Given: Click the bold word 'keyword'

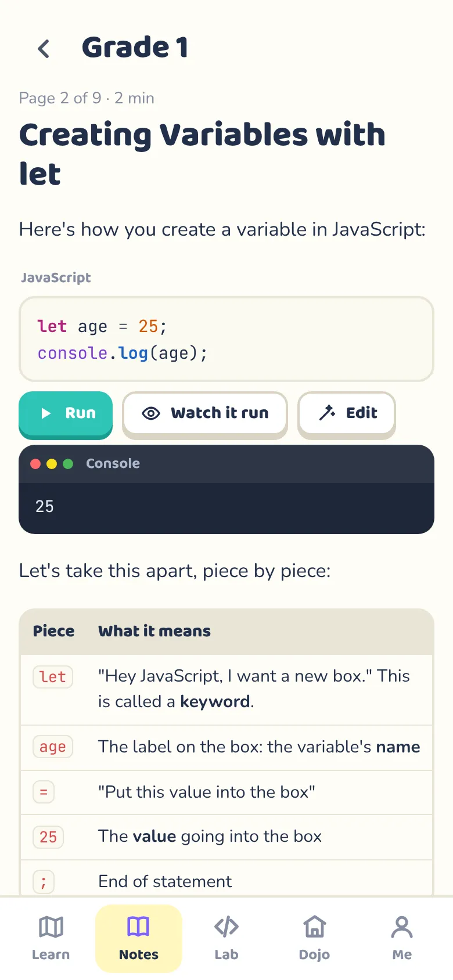Looking at the screenshot, I should click(215, 701).
